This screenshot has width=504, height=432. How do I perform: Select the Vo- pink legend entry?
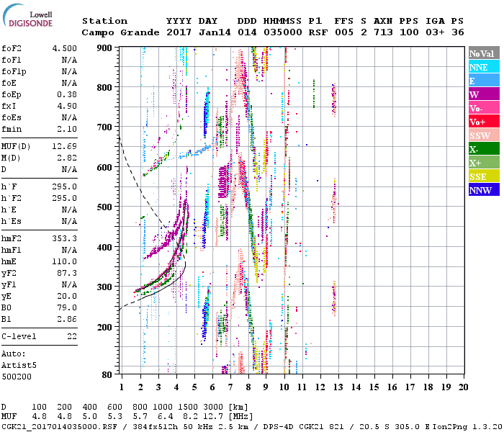coord(483,108)
